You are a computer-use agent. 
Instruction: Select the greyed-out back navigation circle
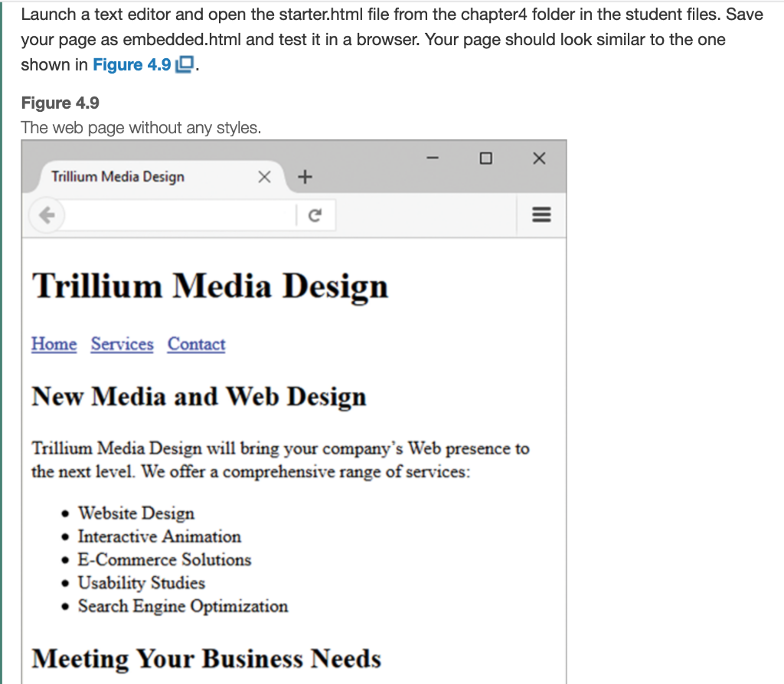pyautogui.click(x=47, y=215)
